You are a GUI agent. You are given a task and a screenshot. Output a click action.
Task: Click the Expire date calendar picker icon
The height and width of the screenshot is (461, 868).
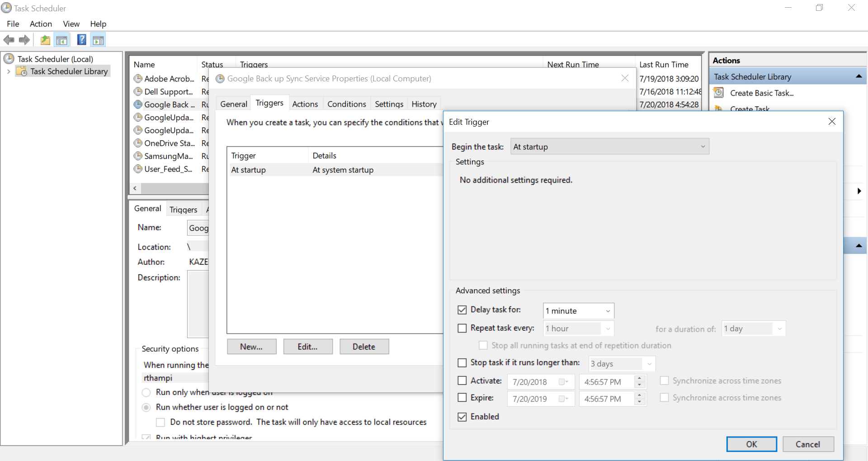pyautogui.click(x=563, y=399)
